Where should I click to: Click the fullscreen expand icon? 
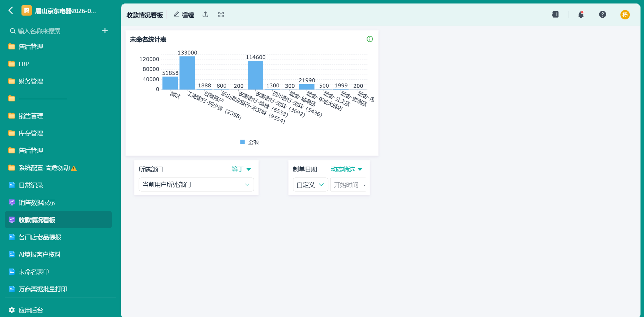[x=221, y=15]
